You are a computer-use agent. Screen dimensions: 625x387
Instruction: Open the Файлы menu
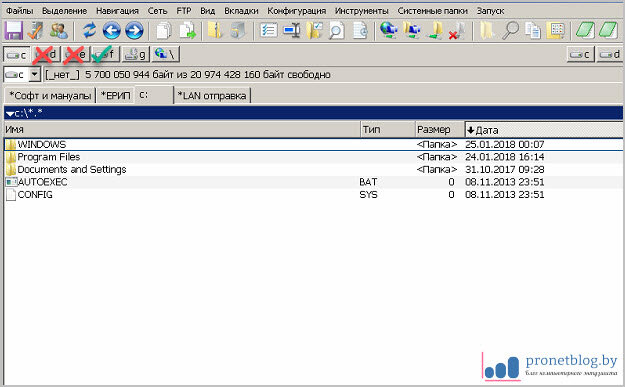pos(20,11)
